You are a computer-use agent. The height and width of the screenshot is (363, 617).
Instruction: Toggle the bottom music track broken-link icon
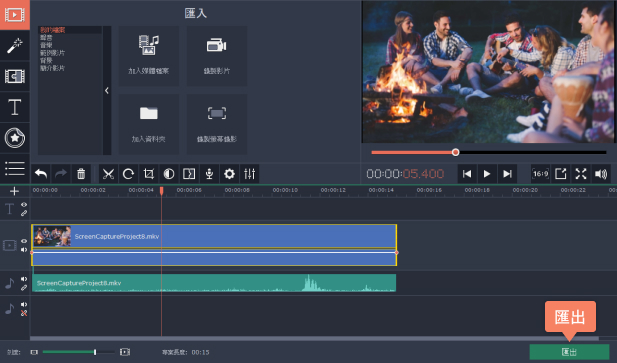tap(24, 313)
